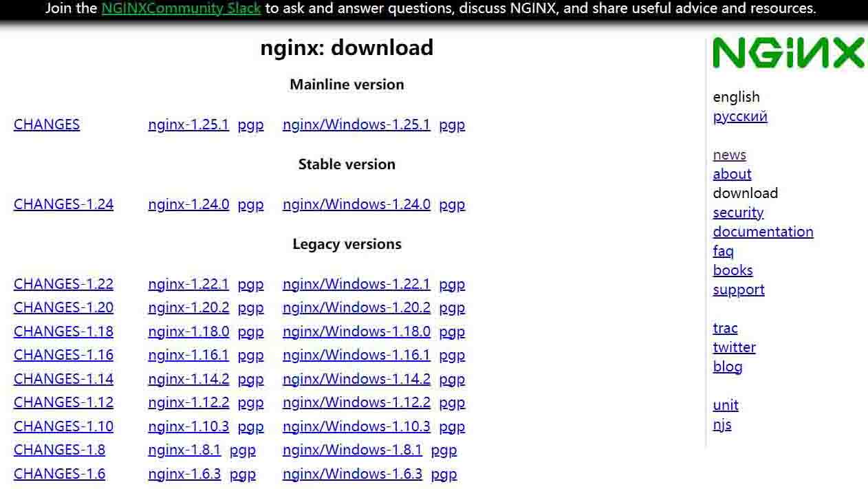This screenshot has width=868, height=489.
Task: Open pgp signature for nginx-1.22.1
Action: coord(250,284)
